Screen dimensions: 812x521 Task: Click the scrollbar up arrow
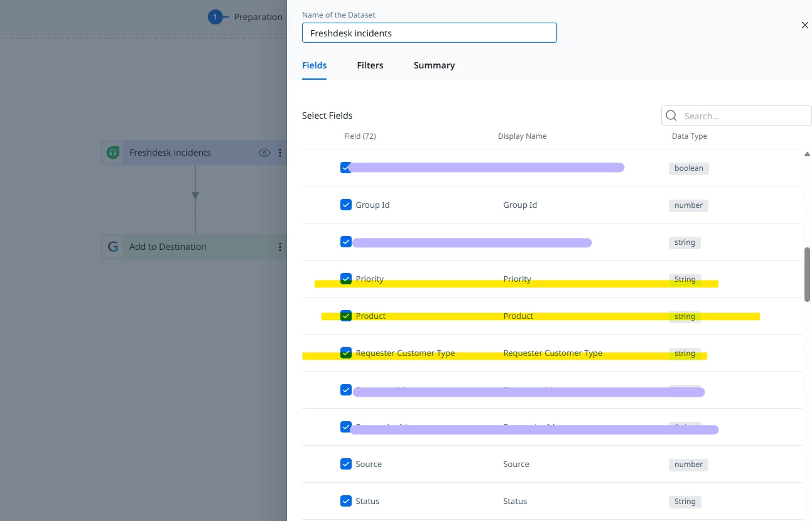[807, 154]
